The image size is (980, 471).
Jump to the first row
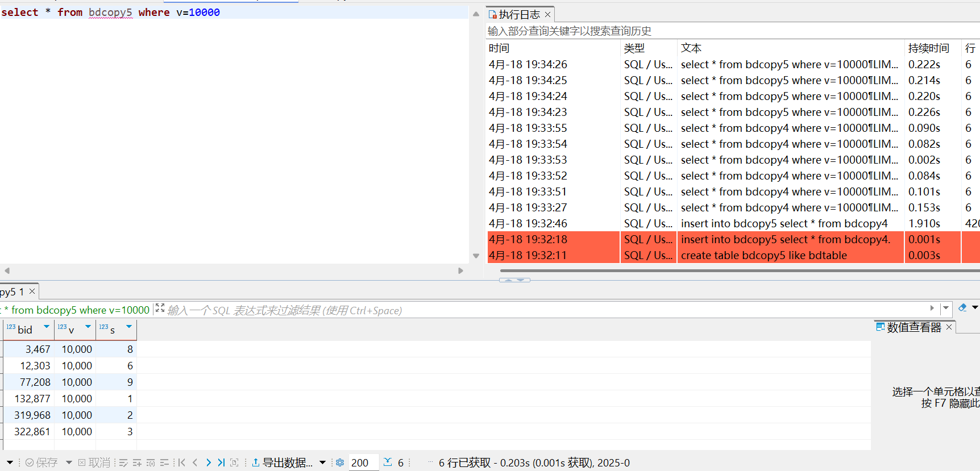tap(181, 462)
